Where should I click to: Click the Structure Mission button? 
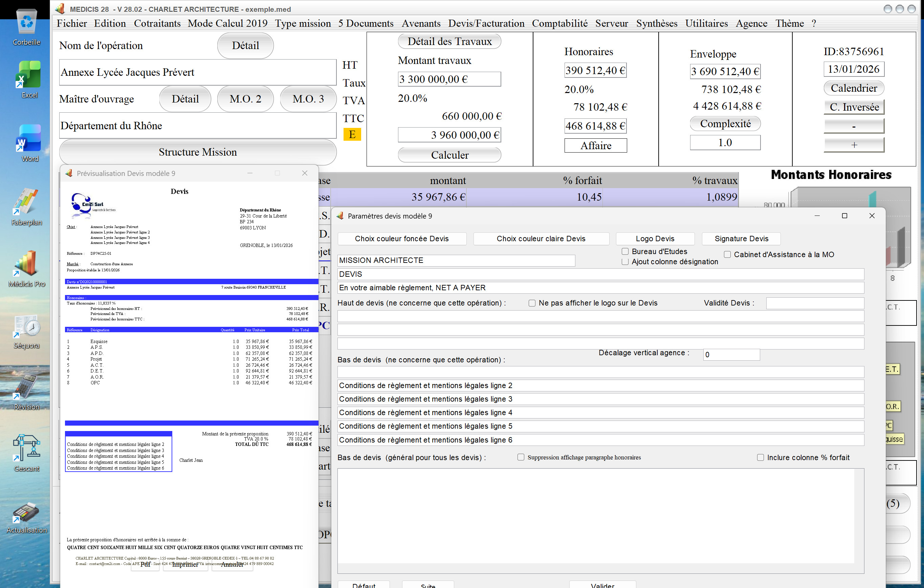coord(198,152)
